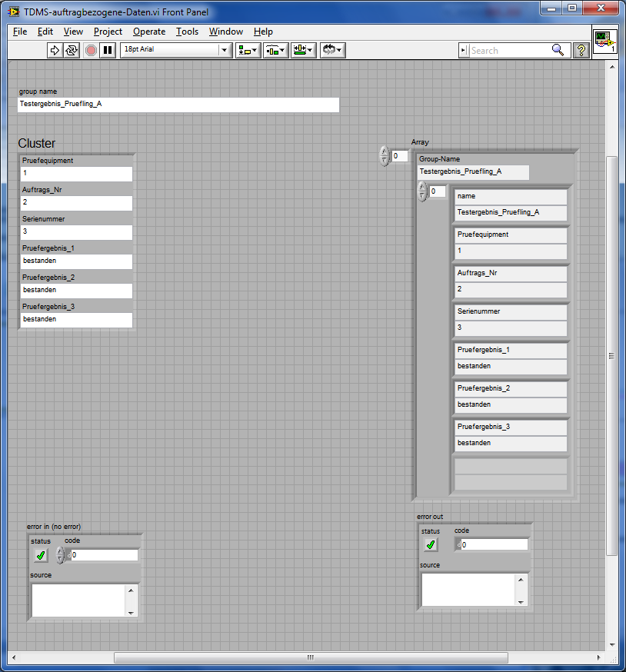Open the File menu
This screenshot has height=672, width=626.
pyautogui.click(x=20, y=32)
